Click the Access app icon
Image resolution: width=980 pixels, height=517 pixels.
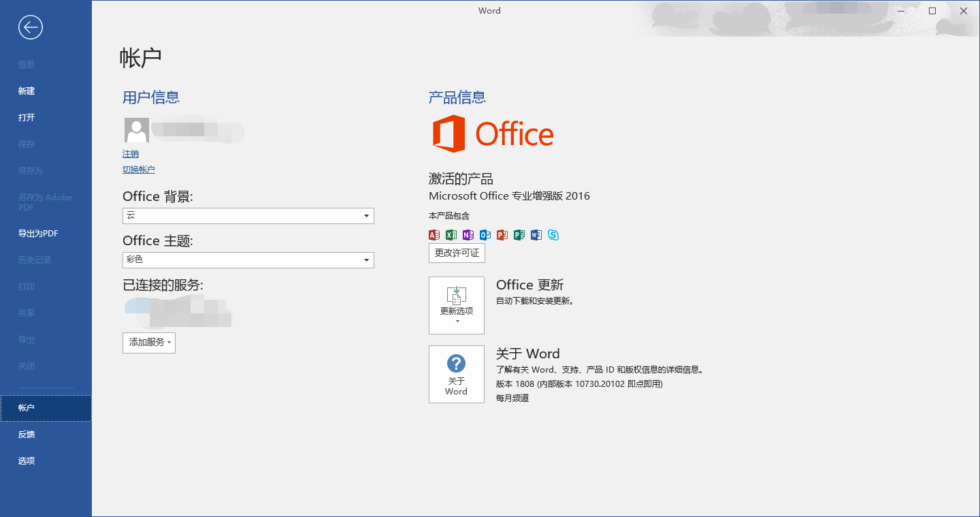pos(434,235)
